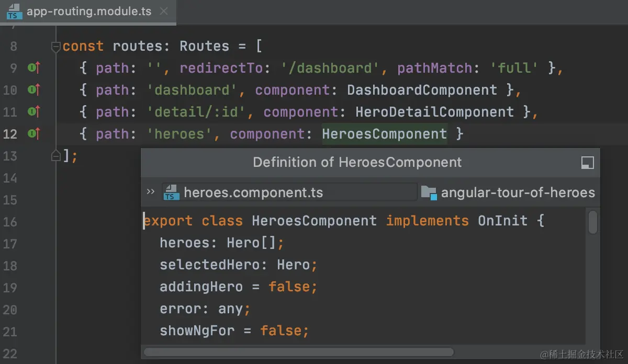Screen dimensions: 628x364
Task: Switch to the app-routing.module.ts tab
Action: pos(88,12)
